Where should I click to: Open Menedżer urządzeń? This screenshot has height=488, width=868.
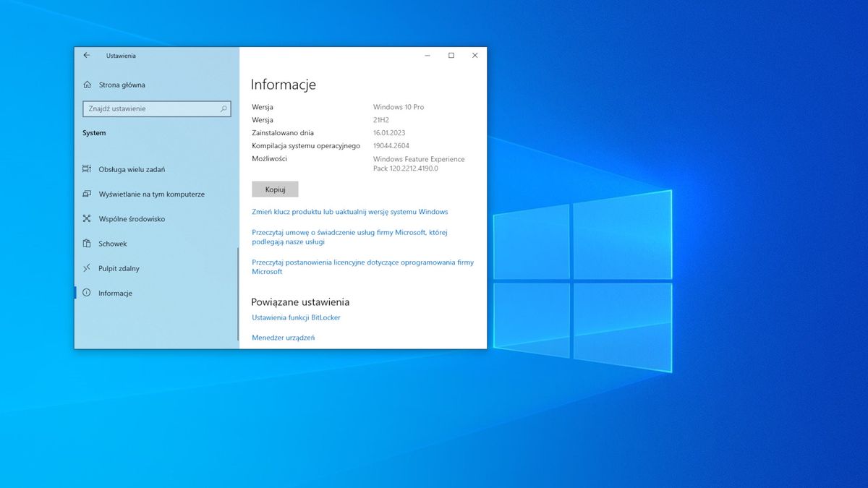(283, 337)
